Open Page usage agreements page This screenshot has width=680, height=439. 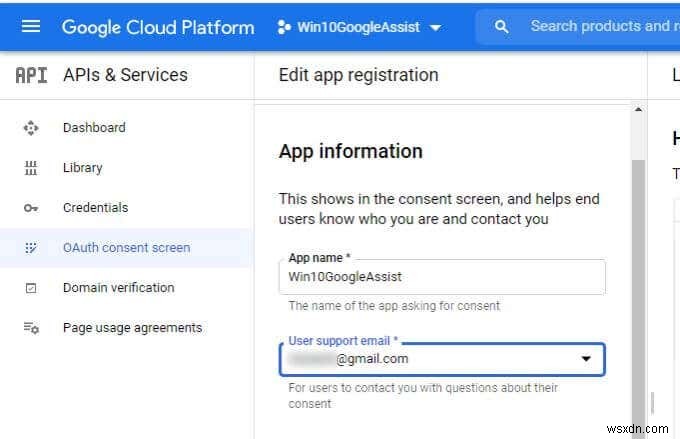[x=132, y=328]
